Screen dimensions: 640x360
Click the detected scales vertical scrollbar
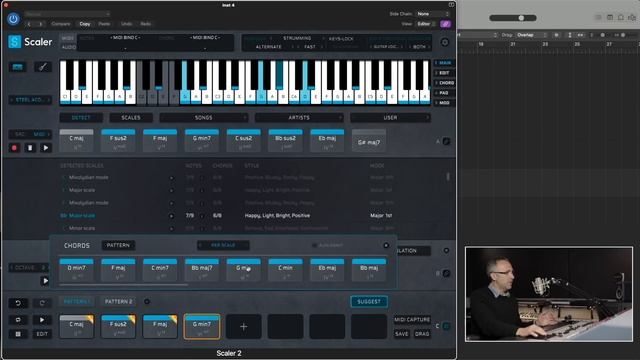tap(448, 177)
